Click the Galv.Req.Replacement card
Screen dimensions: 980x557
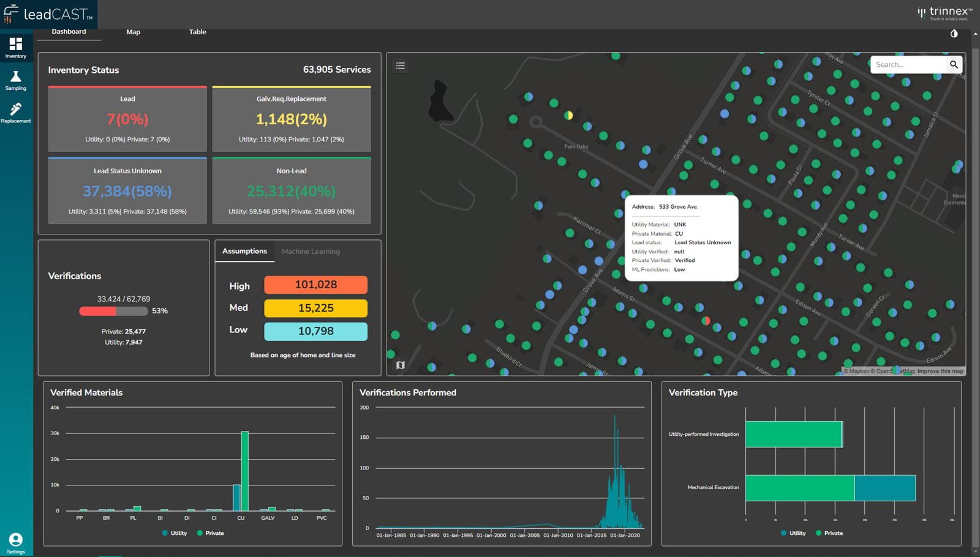(292, 119)
